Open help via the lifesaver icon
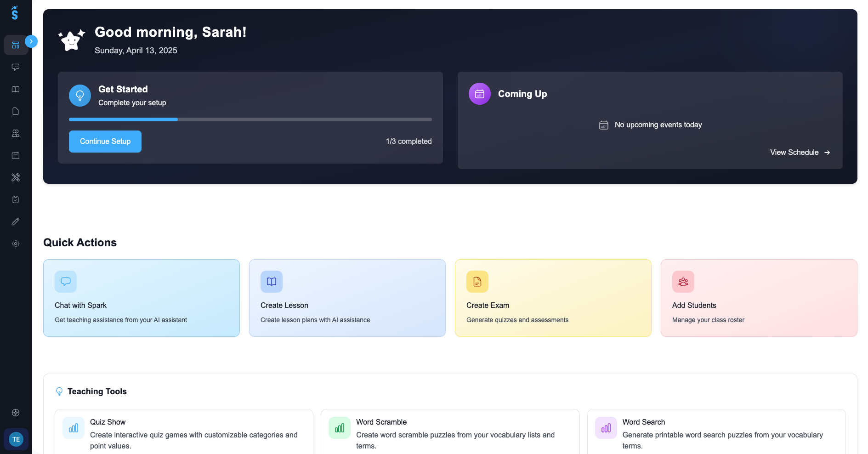 (16, 412)
